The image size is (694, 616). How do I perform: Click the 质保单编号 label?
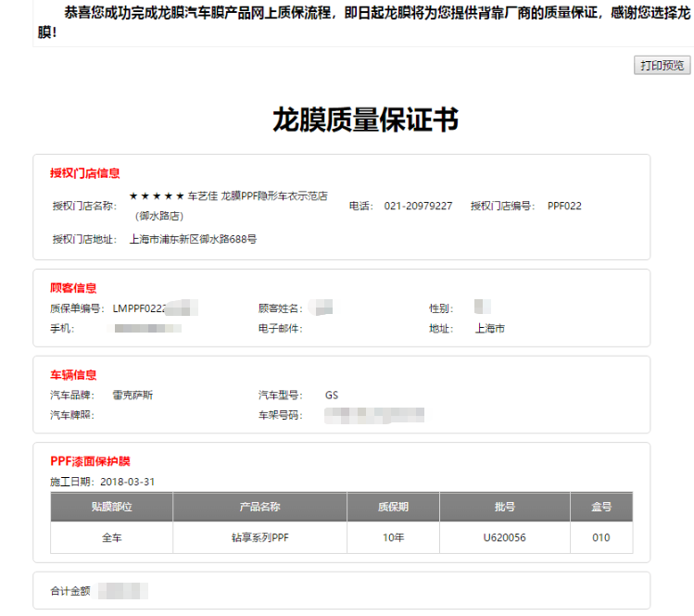[77, 308]
